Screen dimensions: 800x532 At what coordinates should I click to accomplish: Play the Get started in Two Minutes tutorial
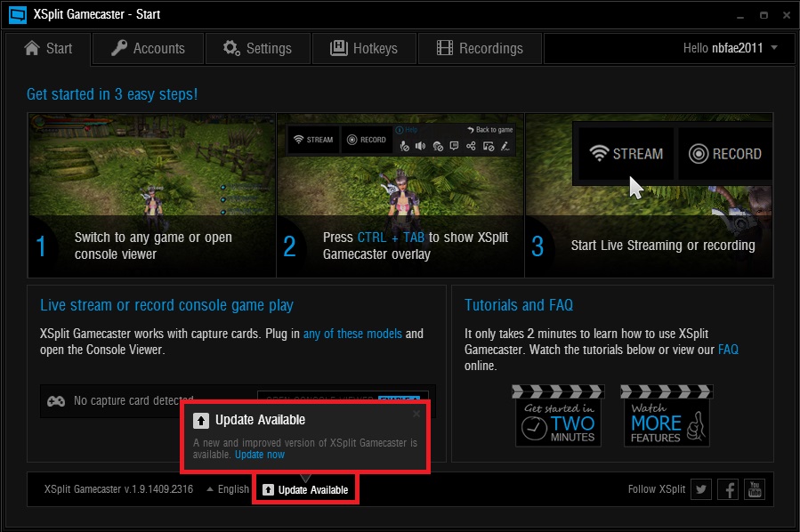click(x=558, y=415)
